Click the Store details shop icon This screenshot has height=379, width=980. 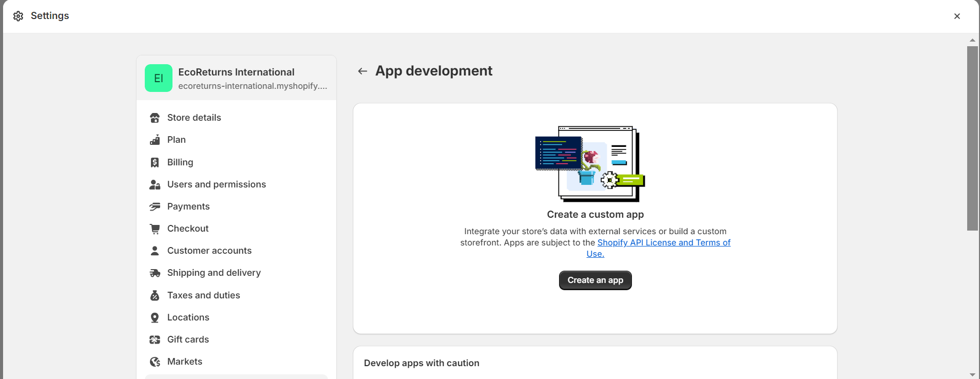155,118
